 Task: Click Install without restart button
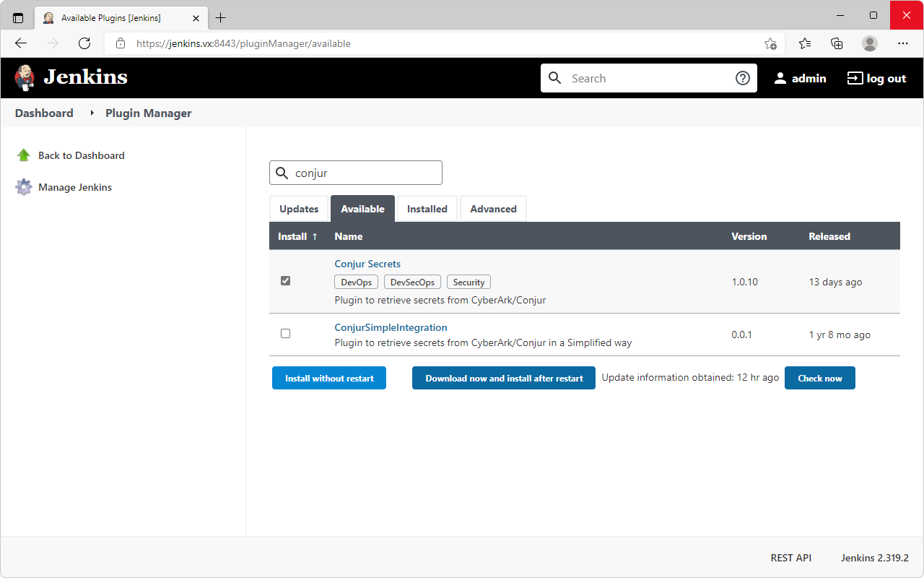coord(329,378)
